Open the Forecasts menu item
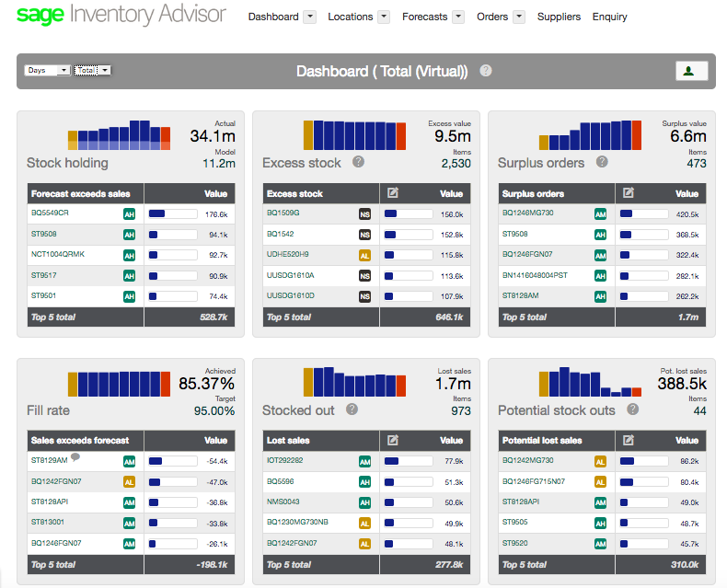Screen dimensions: 727x588 click(x=425, y=17)
